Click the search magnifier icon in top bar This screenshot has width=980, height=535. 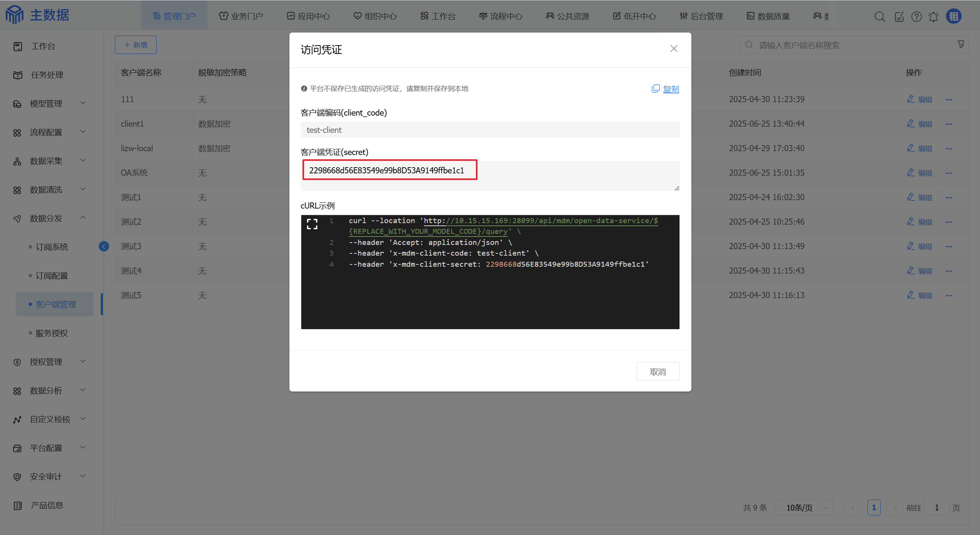(x=879, y=16)
